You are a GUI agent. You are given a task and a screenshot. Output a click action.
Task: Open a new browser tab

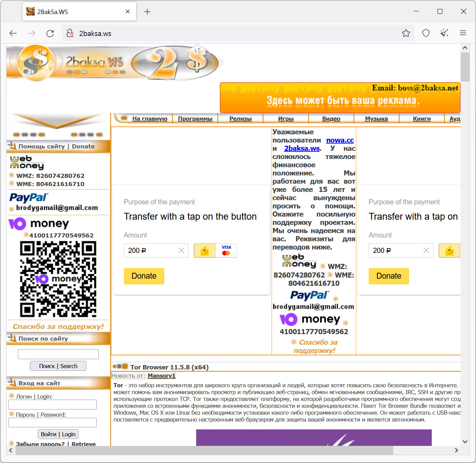click(147, 12)
